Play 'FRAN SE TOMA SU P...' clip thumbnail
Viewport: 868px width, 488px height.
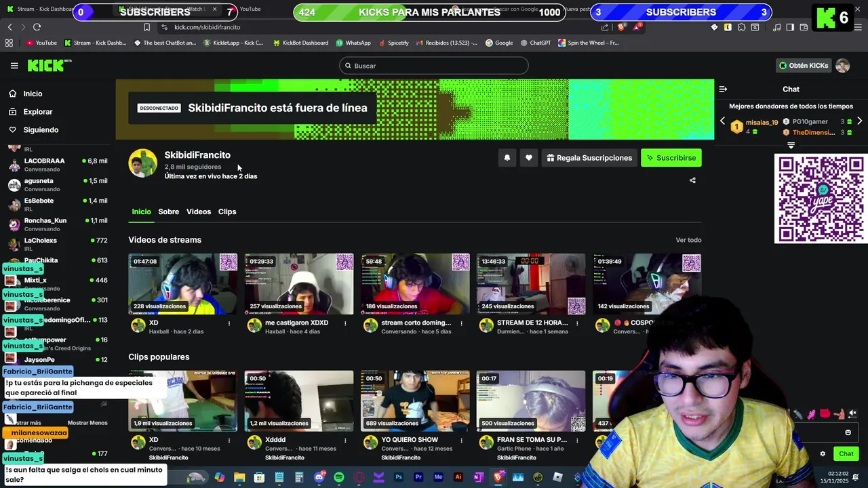[531, 401]
